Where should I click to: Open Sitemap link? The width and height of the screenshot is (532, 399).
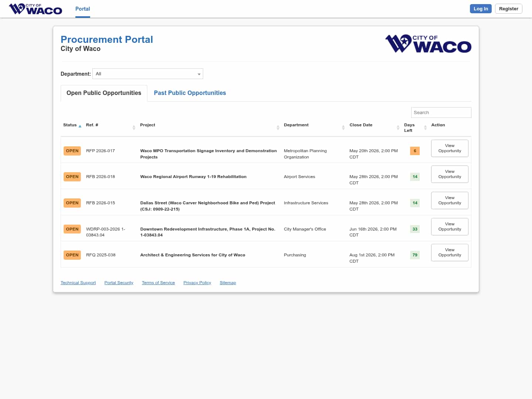[228, 283]
